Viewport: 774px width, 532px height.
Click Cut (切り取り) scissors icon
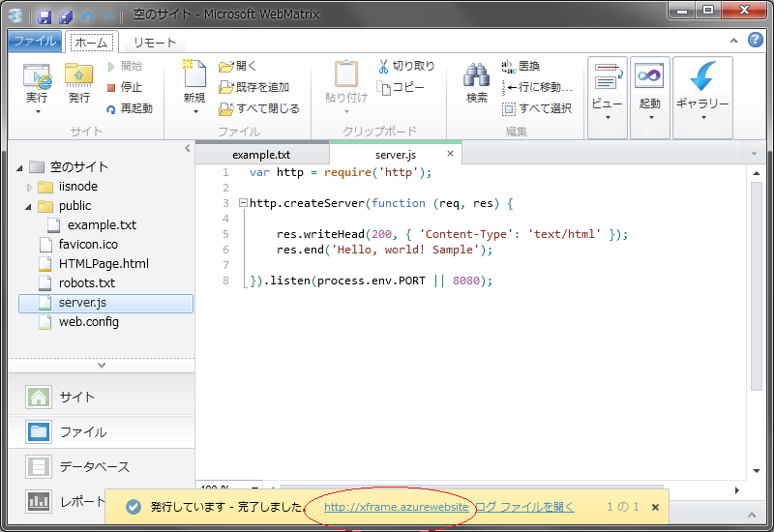(x=383, y=66)
